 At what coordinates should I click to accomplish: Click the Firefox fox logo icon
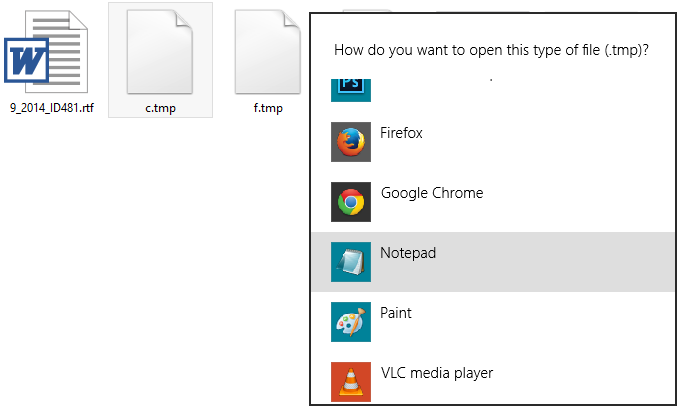click(x=351, y=142)
